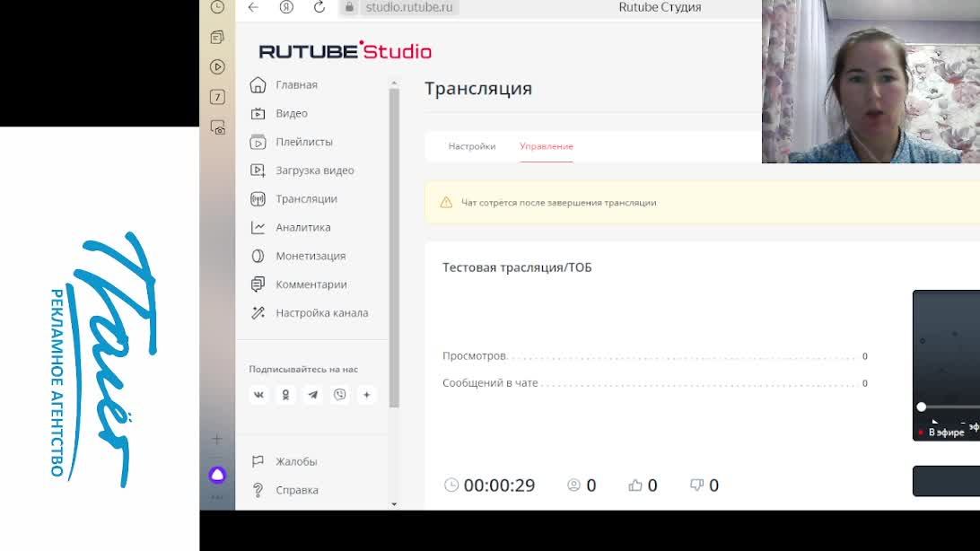
Task: Select Трансляции in the sidebar
Action: pos(306,199)
